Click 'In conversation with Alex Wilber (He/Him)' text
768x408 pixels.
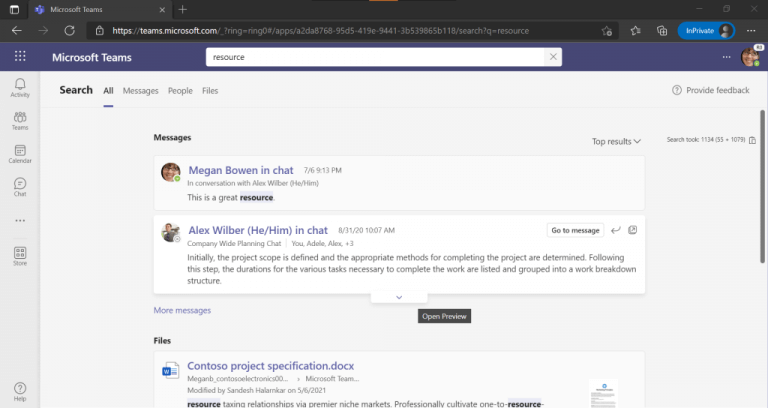tap(253, 183)
